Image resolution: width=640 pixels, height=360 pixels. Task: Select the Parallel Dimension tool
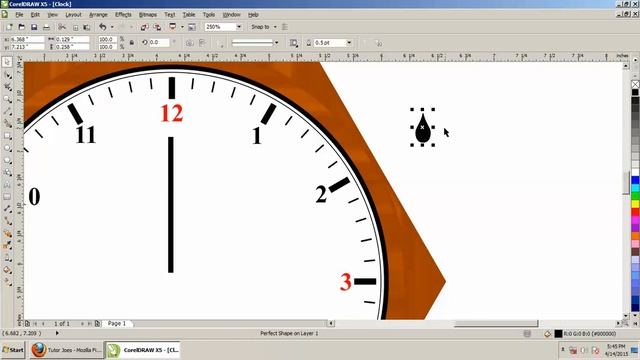click(x=7, y=209)
